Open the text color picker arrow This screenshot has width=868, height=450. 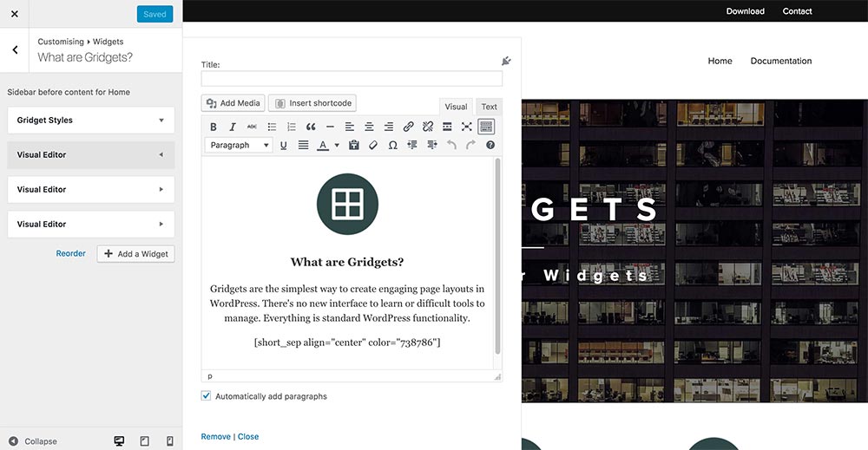tap(337, 146)
